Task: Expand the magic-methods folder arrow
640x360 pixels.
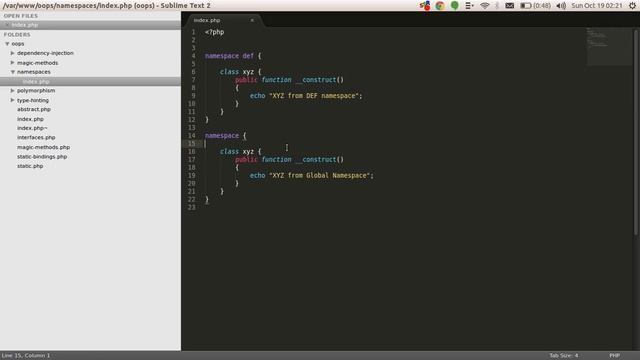Action: pos(13,63)
